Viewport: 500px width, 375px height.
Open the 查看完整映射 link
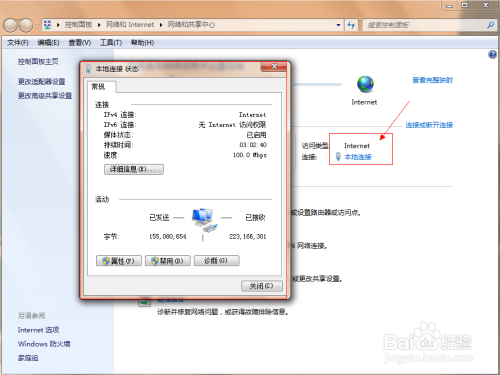pos(432,80)
